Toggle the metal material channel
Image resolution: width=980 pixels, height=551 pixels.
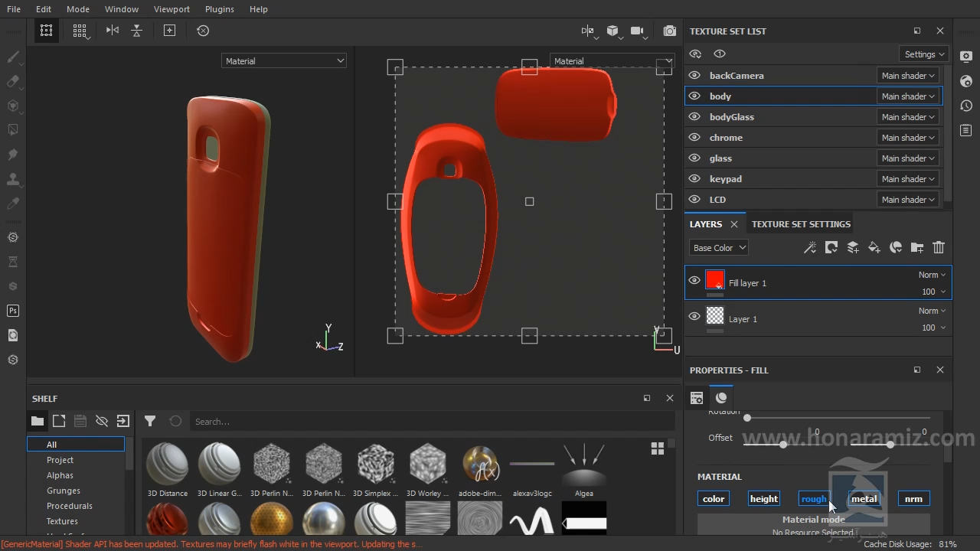pyautogui.click(x=864, y=499)
